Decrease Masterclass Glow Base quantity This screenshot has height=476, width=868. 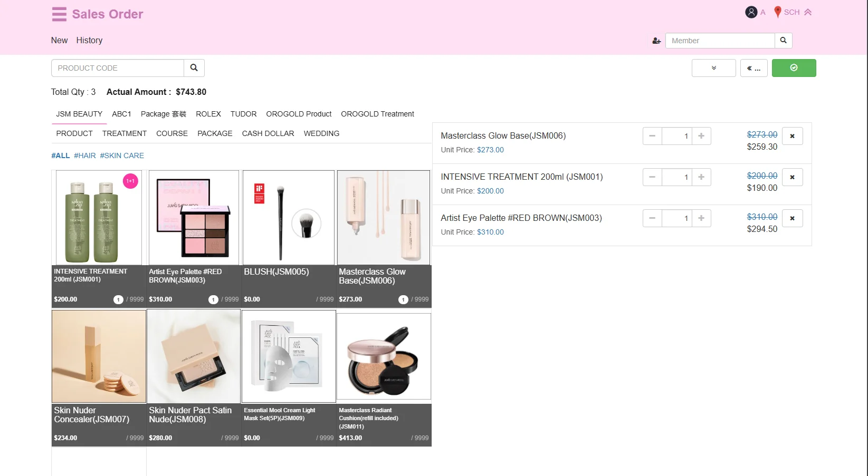click(x=652, y=136)
